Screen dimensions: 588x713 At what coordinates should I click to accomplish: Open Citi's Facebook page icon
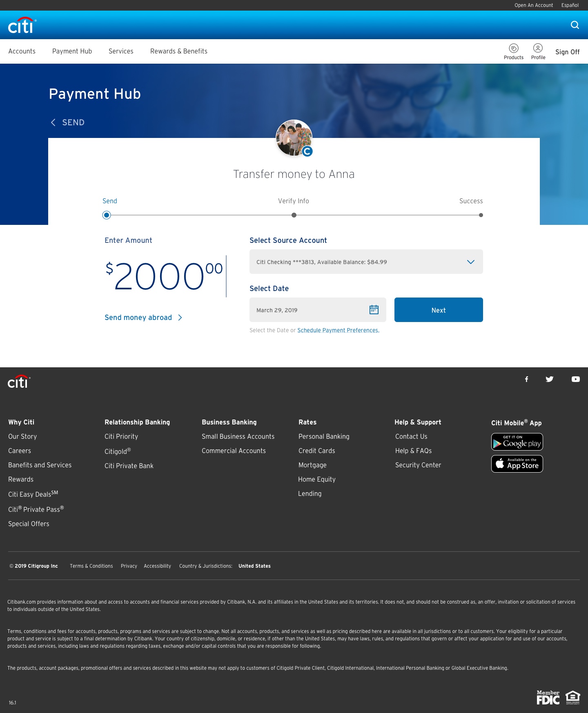point(527,379)
